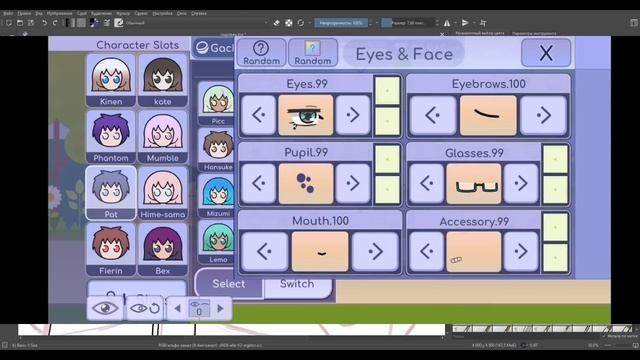The width and height of the screenshot is (640, 360).
Task: Click the bottom color swatch beside Pupil.99
Action: pos(387,189)
